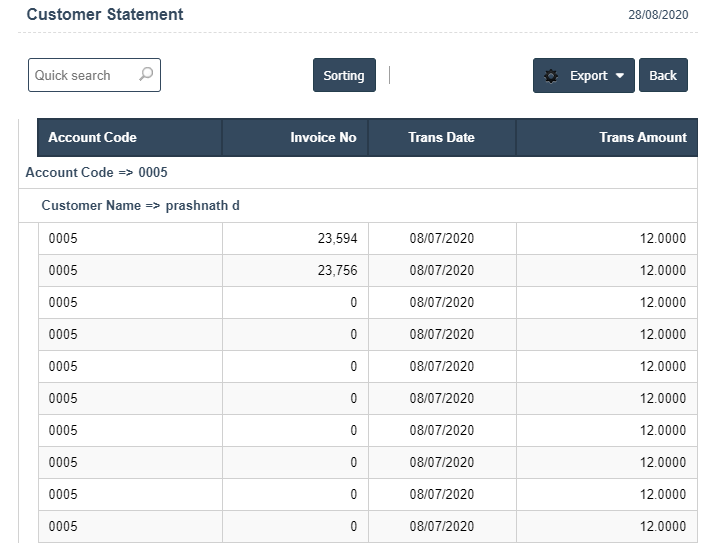Click Trans Amount in row with invoice 23,594
The width and height of the screenshot is (724, 555).
click(x=662, y=239)
